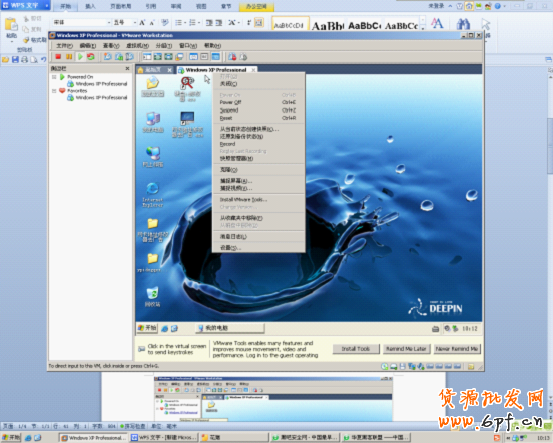Click the printer icon in guest system tray
The width and height of the screenshot is (553, 443).
[436, 329]
